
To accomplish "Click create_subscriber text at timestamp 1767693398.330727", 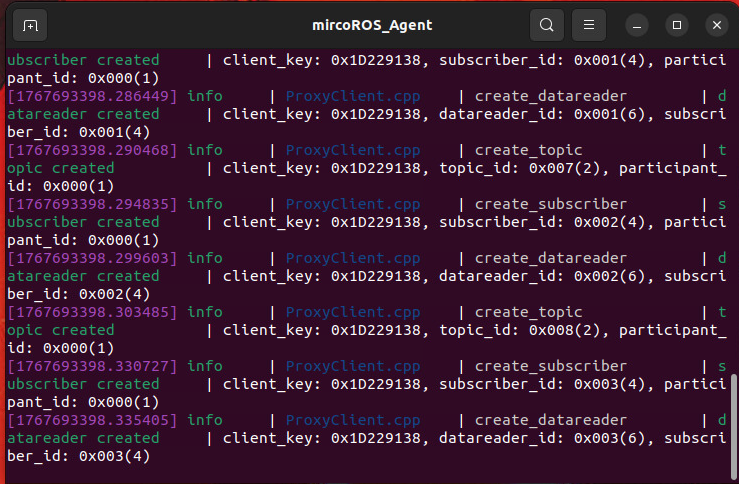I will pyautogui.click(x=551, y=366).
